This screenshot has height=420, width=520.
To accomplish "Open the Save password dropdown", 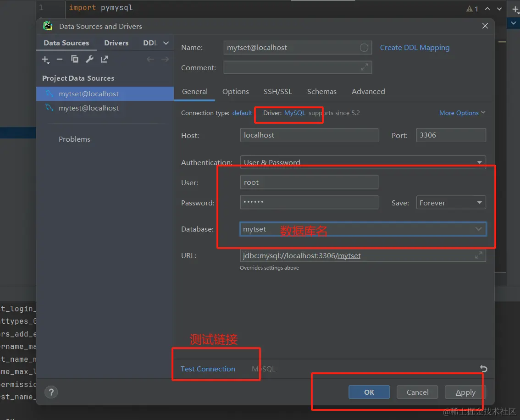I will (451, 203).
